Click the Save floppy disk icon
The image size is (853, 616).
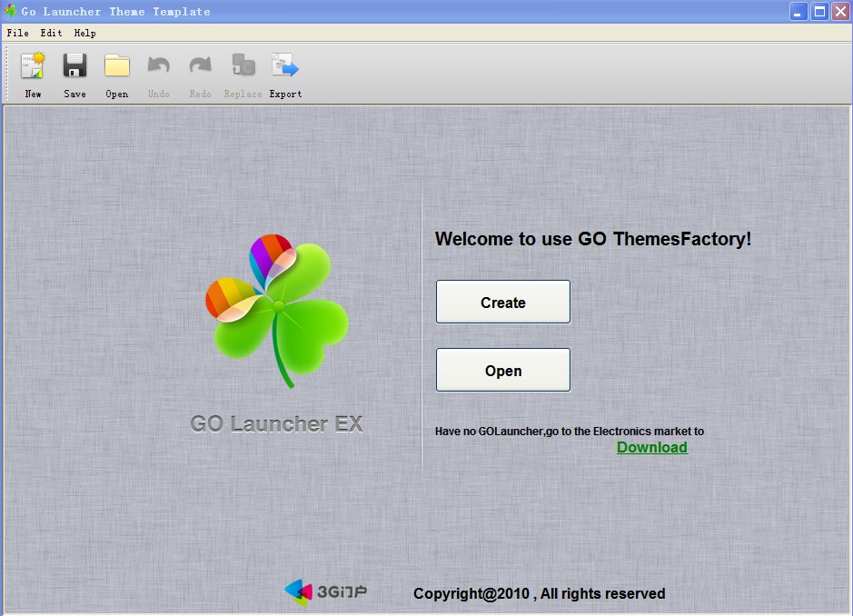(x=74, y=65)
